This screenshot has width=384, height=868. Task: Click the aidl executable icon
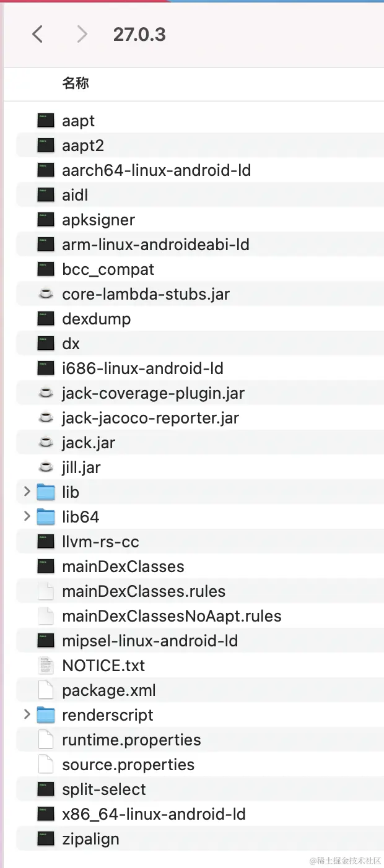(x=46, y=195)
